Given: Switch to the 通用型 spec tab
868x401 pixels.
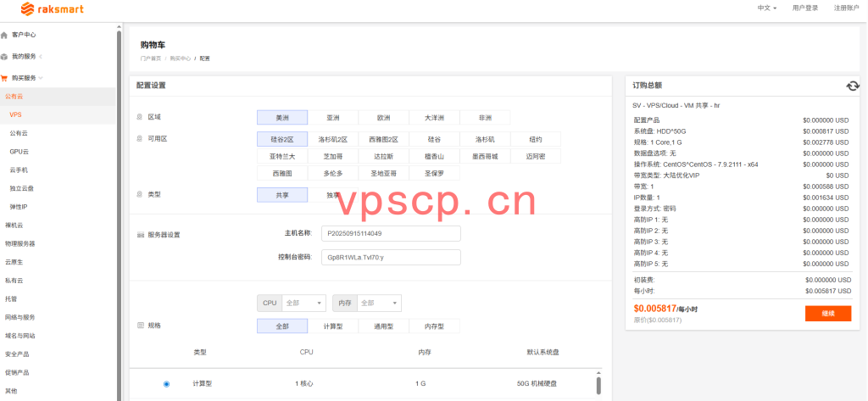Looking at the screenshot, I should 384,326.
